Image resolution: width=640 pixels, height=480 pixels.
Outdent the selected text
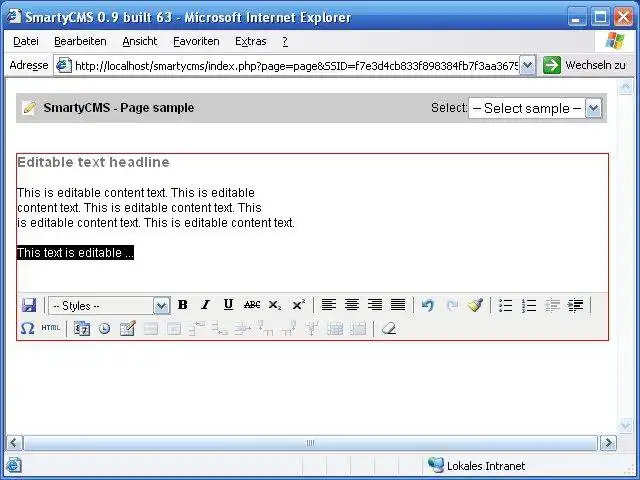tap(552, 304)
